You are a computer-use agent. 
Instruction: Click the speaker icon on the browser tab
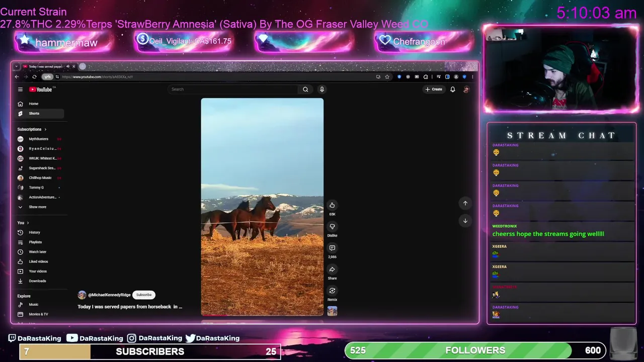pos(68,66)
